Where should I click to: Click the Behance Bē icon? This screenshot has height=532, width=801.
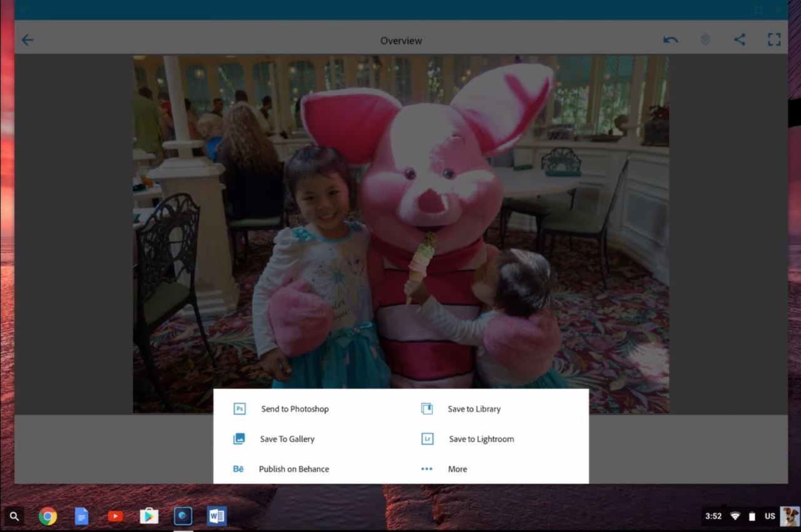pyautogui.click(x=238, y=469)
